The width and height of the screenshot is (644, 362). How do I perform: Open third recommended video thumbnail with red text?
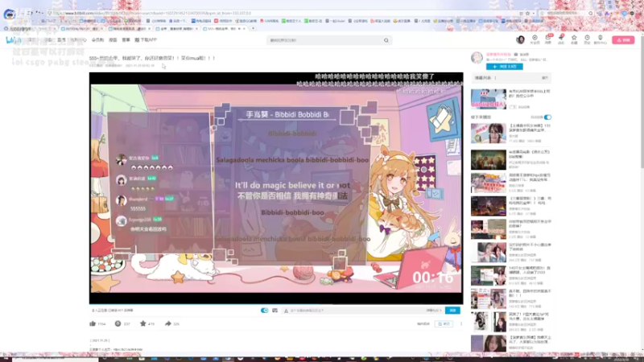(x=489, y=183)
